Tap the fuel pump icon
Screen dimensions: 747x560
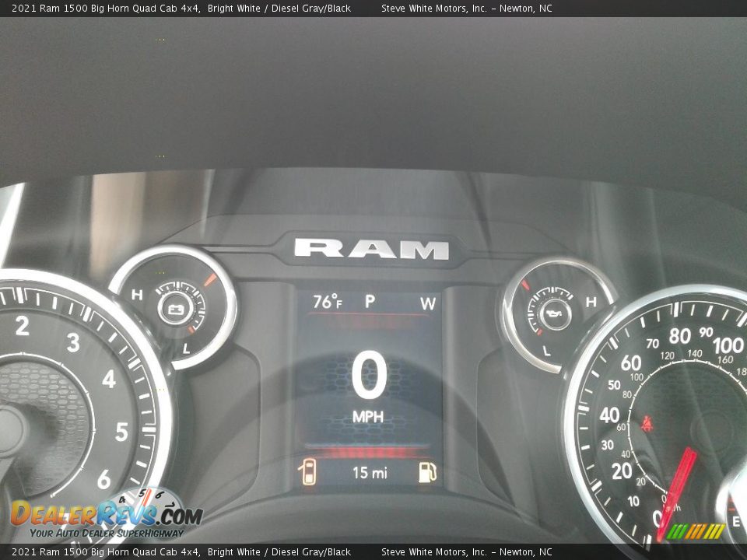pos(427,472)
